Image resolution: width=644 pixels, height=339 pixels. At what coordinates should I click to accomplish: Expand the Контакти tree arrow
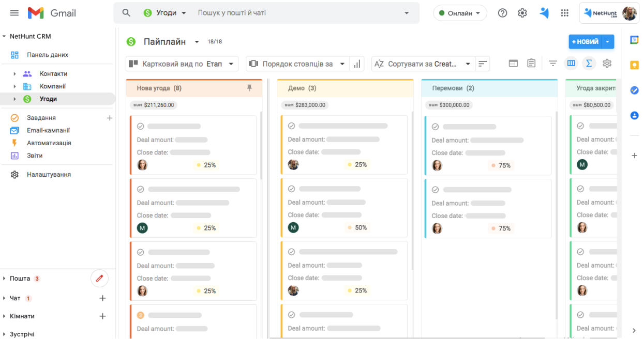[x=14, y=74]
